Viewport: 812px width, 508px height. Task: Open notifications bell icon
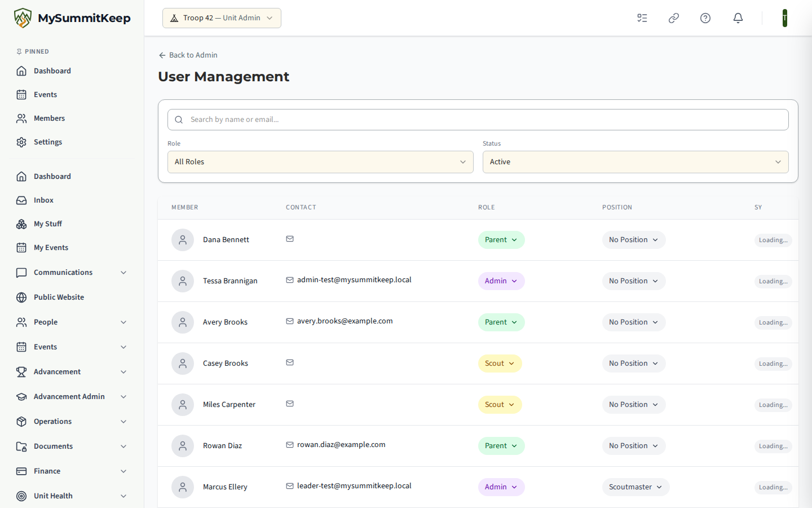738,18
